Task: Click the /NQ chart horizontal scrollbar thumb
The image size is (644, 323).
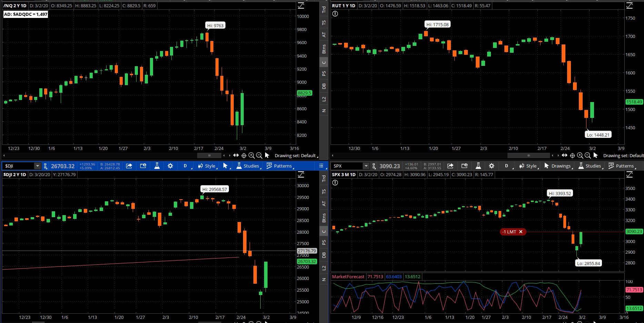Action: (209, 155)
